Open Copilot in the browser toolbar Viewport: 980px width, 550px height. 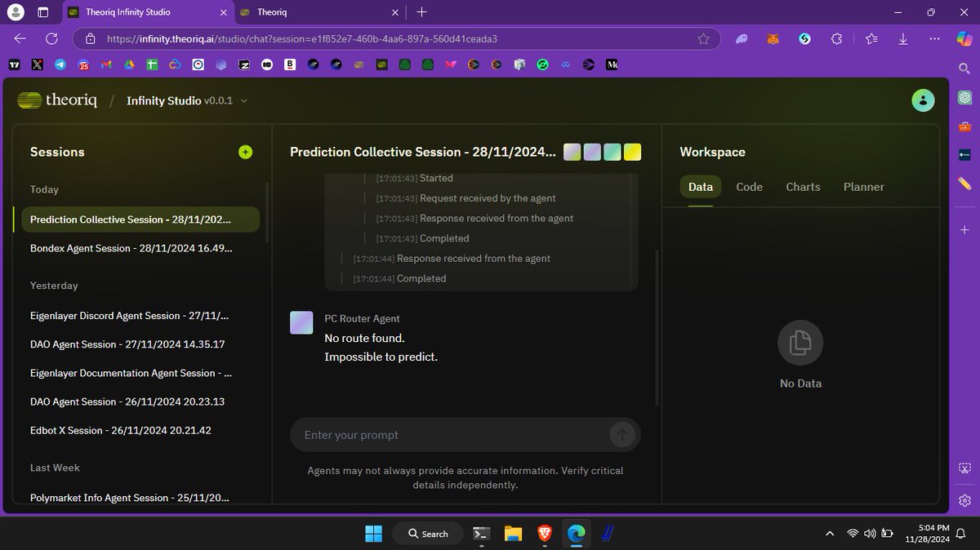[964, 38]
